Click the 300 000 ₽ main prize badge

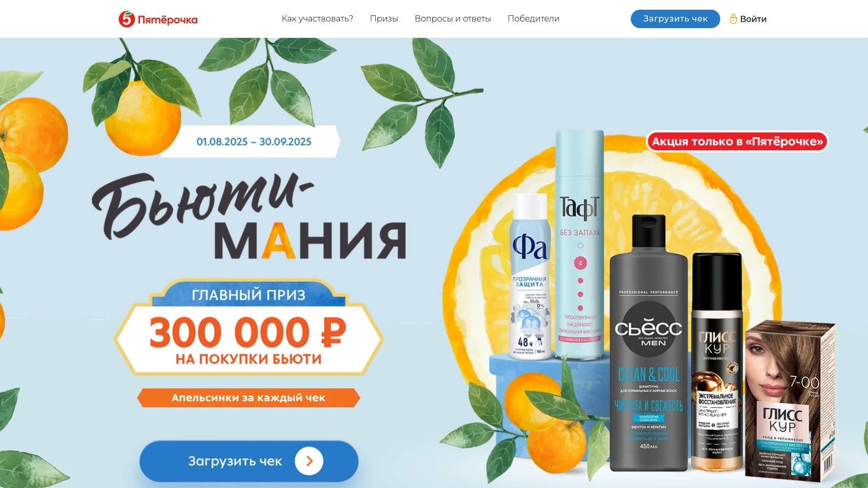point(248,327)
